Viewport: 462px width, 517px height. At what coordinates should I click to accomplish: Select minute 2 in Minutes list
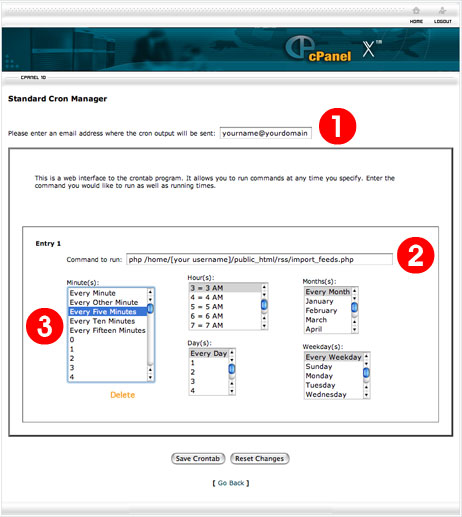108,358
